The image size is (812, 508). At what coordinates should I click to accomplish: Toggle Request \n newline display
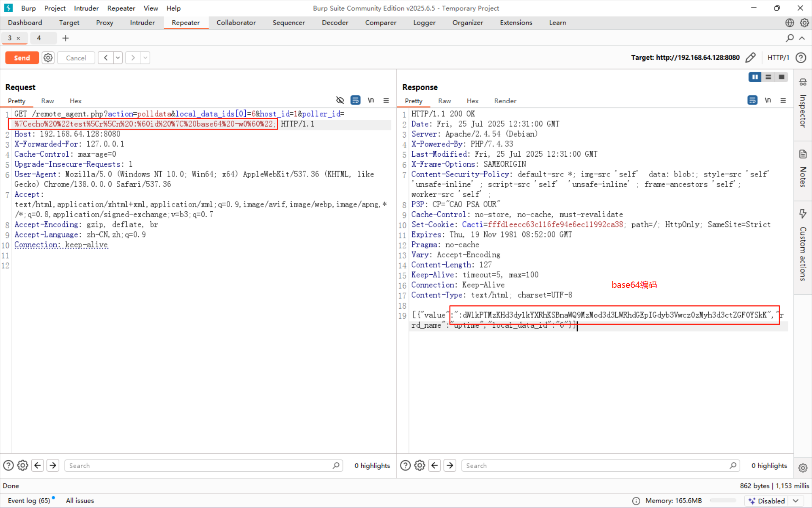[371, 100]
